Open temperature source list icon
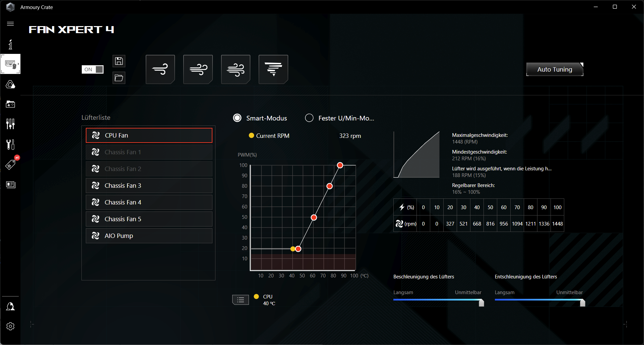 click(x=241, y=300)
